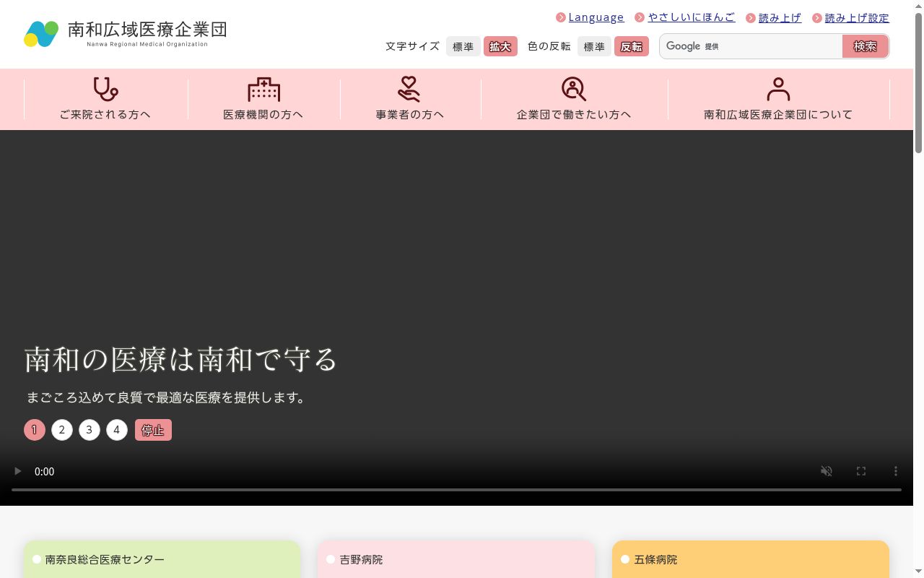The height and width of the screenshot is (578, 924).
Task: Select slide 4 of the carousel
Action: (x=117, y=430)
